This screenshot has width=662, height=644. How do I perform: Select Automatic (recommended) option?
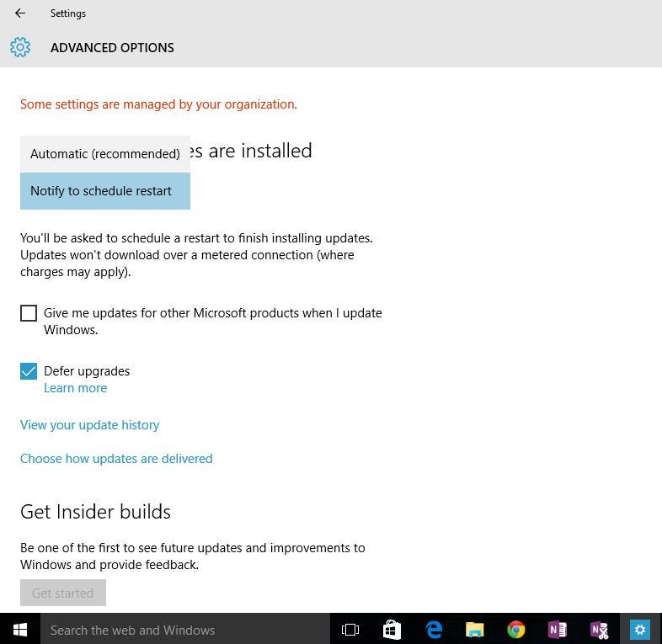pos(105,153)
